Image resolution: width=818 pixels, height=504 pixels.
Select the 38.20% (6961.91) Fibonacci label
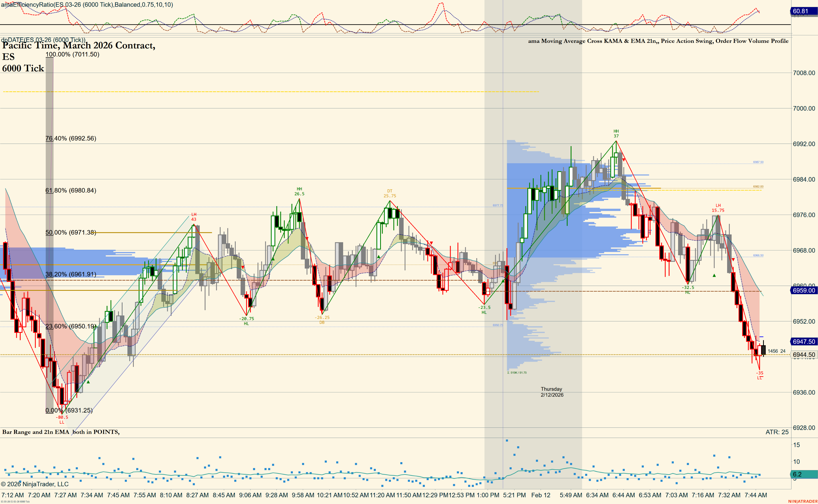[71, 274]
